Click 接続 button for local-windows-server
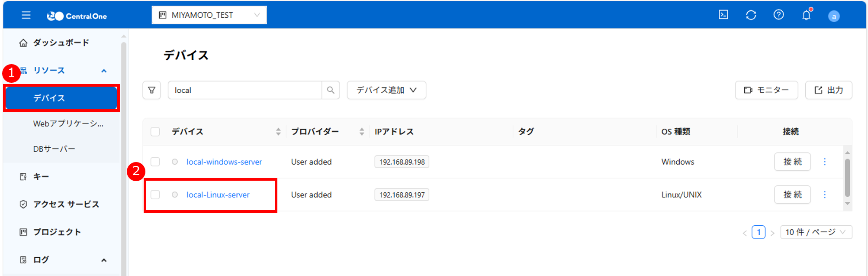868x276 pixels. tap(792, 162)
